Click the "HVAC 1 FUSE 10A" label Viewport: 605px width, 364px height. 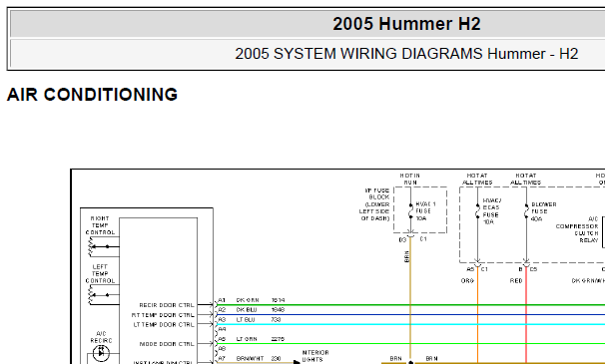[425, 210]
